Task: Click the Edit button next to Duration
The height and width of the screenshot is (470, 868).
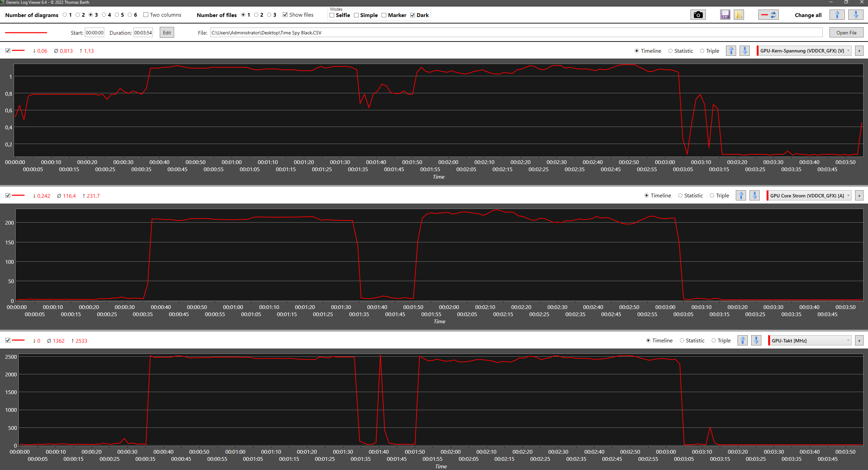Action: coord(167,33)
